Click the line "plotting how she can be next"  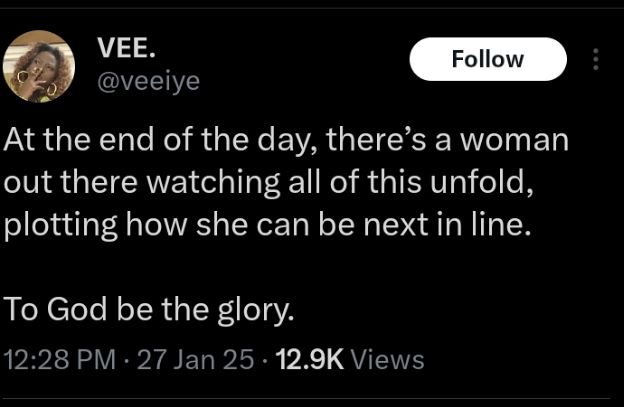(x=230, y=224)
